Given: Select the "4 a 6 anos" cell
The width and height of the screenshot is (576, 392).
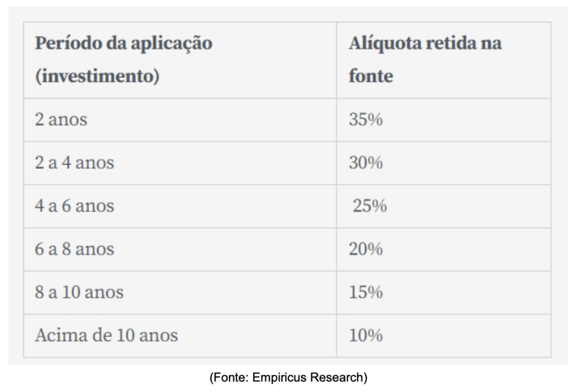Looking at the screenshot, I should 74,206.
